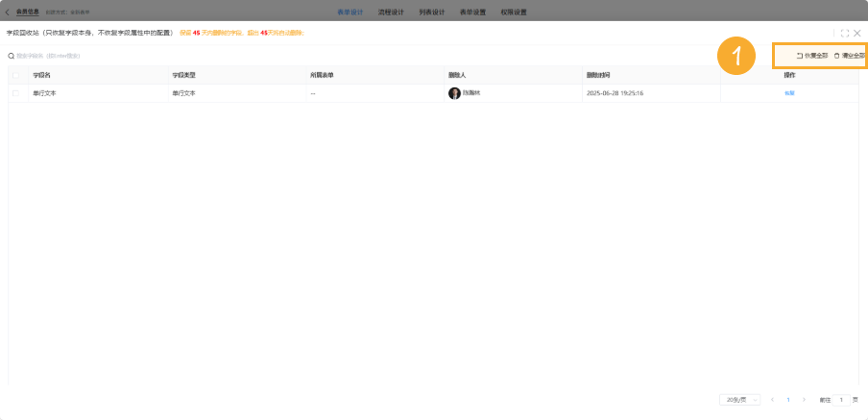Switch to the 权限设置 tab
Viewport: 868px width, 420px height.
tap(514, 12)
